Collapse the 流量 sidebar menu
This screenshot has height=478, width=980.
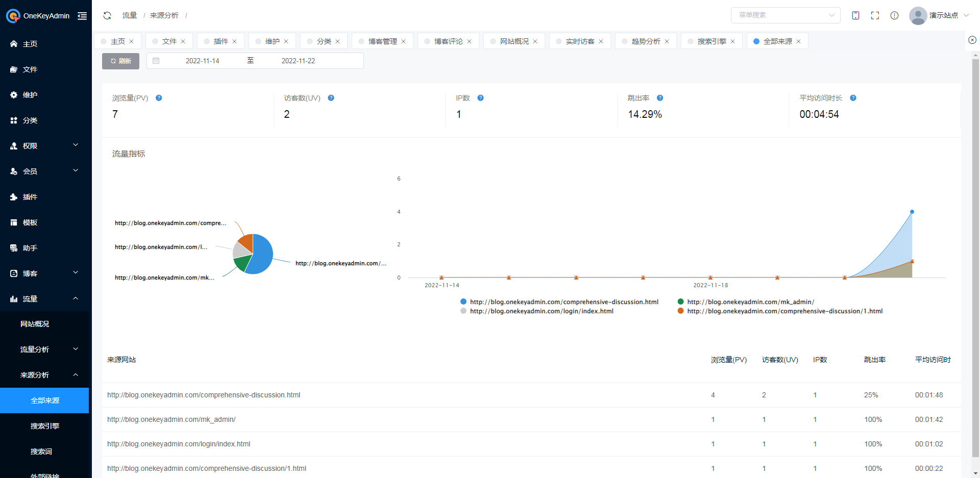pyautogui.click(x=44, y=299)
